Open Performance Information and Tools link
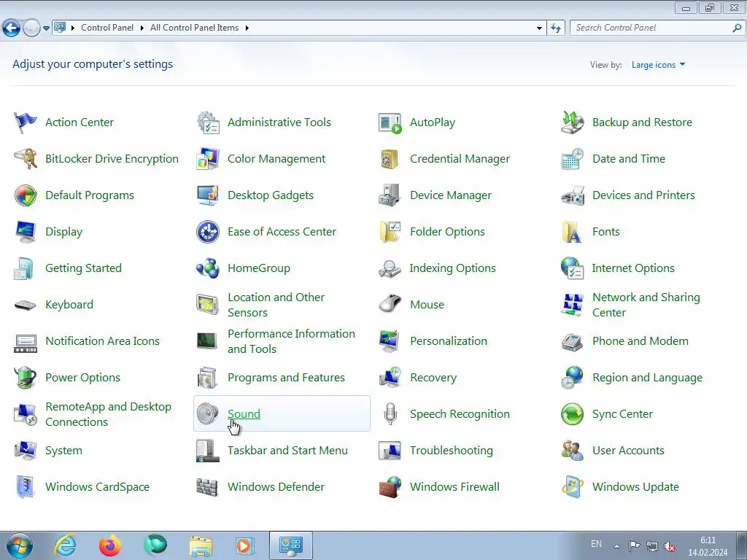Image resolution: width=747 pixels, height=560 pixels. click(x=291, y=341)
